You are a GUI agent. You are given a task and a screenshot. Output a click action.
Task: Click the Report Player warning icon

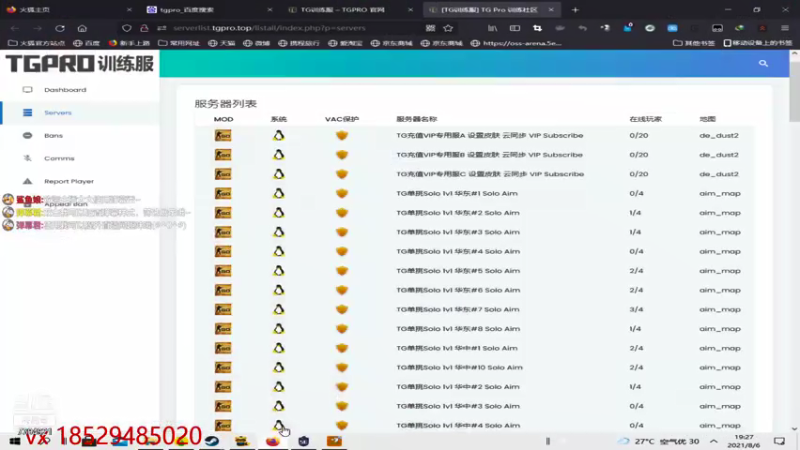[28, 181]
